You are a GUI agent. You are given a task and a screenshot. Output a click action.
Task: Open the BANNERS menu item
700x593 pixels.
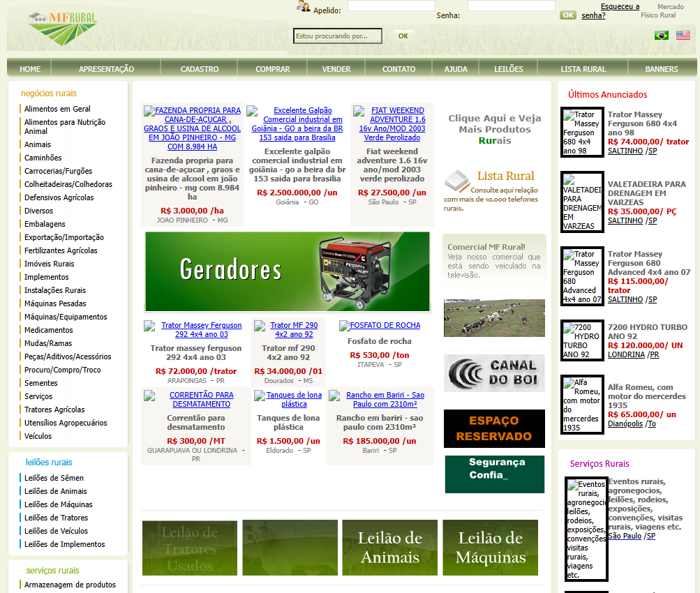[x=661, y=69]
